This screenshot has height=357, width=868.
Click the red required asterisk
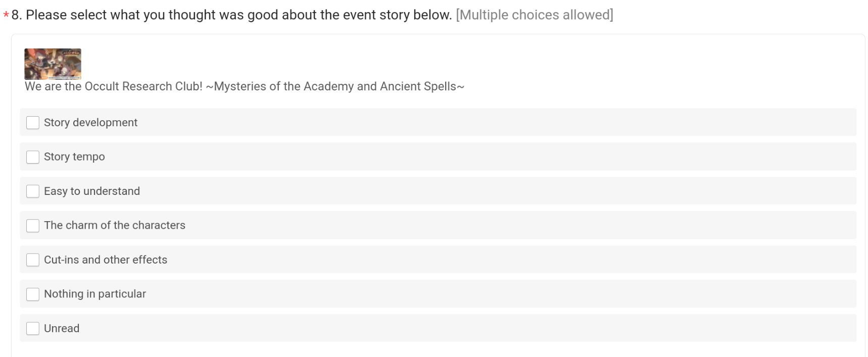(x=6, y=16)
